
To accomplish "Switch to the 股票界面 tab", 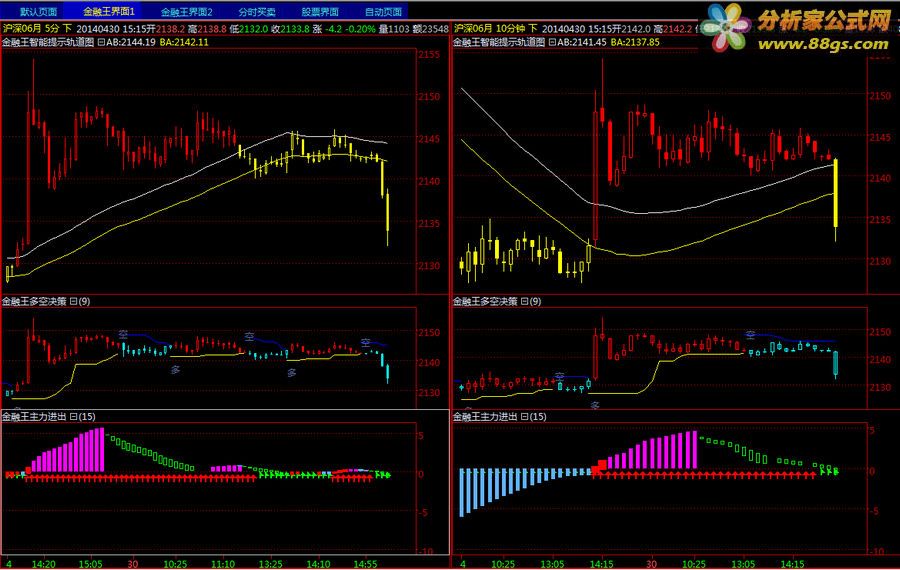I will (319, 11).
